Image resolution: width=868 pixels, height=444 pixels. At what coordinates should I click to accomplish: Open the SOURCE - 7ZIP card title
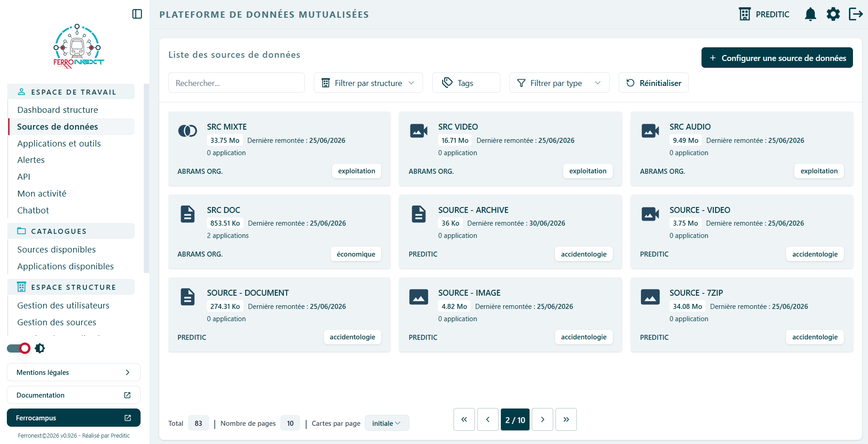[696, 293]
